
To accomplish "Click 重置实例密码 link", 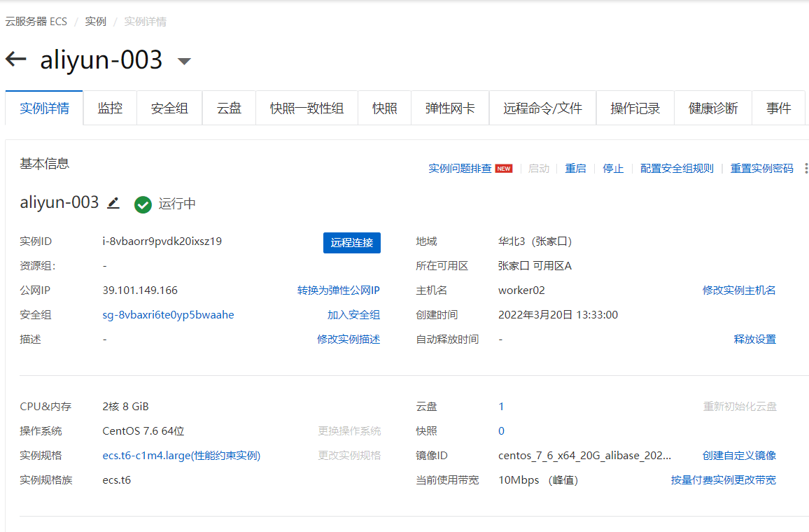I will click(761, 169).
